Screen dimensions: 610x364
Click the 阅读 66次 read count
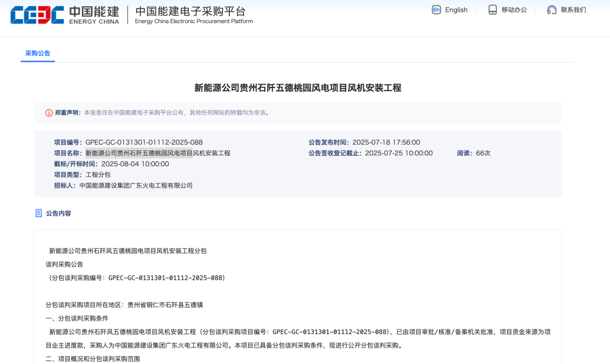(x=474, y=153)
